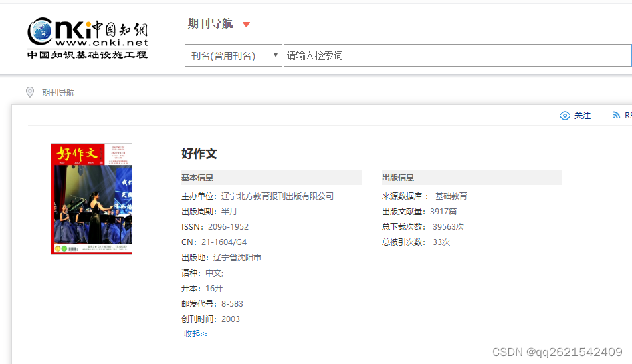This screenshot has width=632, height=364.
Task: Click the ISSN 2096-1952 value
Action: click(228, 226)
